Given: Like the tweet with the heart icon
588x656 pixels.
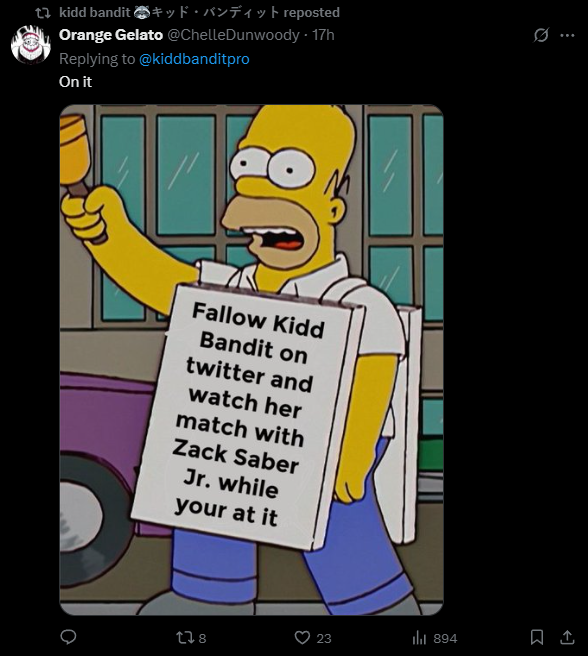Looking at the screenshot, I should [302, 638].
